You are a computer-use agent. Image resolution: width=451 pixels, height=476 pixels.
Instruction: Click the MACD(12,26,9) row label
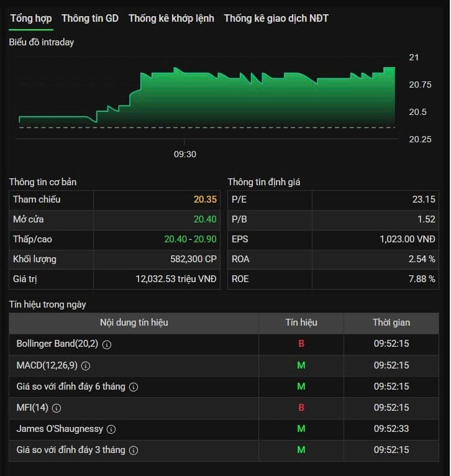click(x=47, y=365)
